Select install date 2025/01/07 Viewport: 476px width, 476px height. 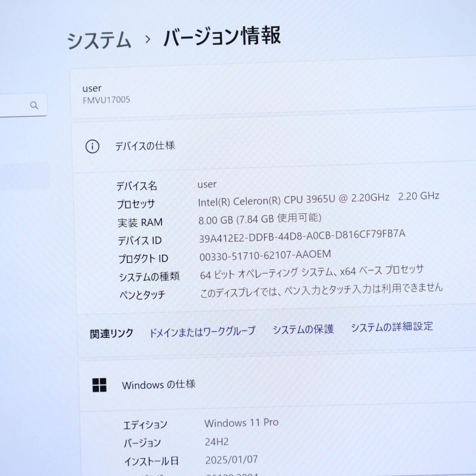coord(232,460)
